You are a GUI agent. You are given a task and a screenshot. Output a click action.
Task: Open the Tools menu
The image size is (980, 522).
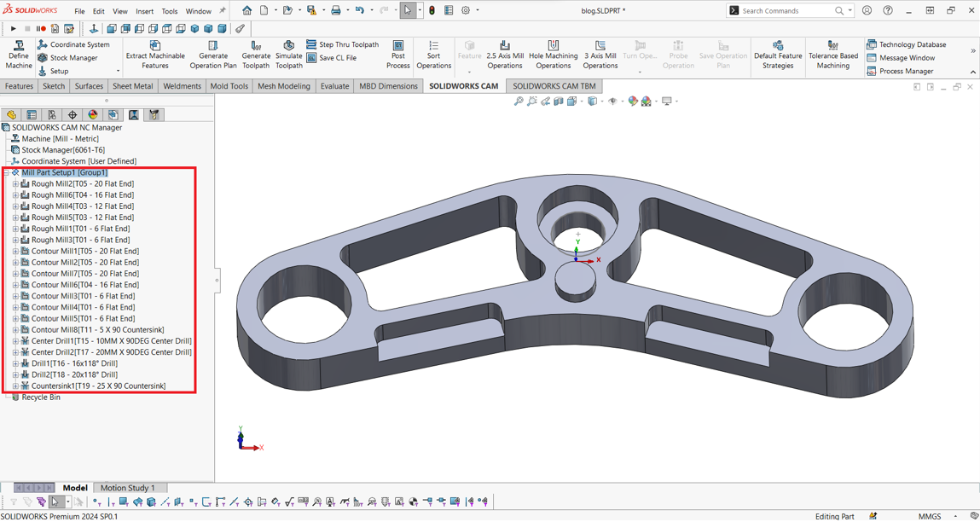tap(170, 11)
